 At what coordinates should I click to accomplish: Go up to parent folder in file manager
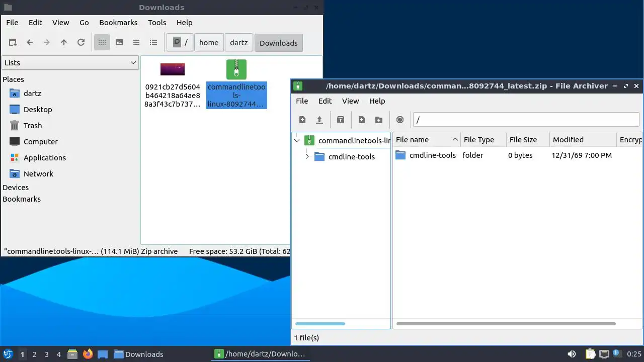pyautogui.click(x=64, y=43)
